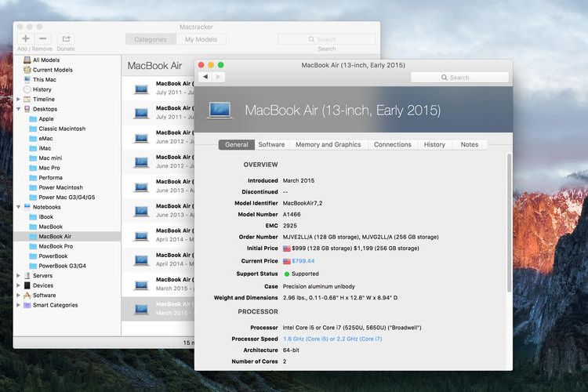Click model identifier value MacBookAir7,2
The height and width of the screenshot is (392, 588).
303,203
